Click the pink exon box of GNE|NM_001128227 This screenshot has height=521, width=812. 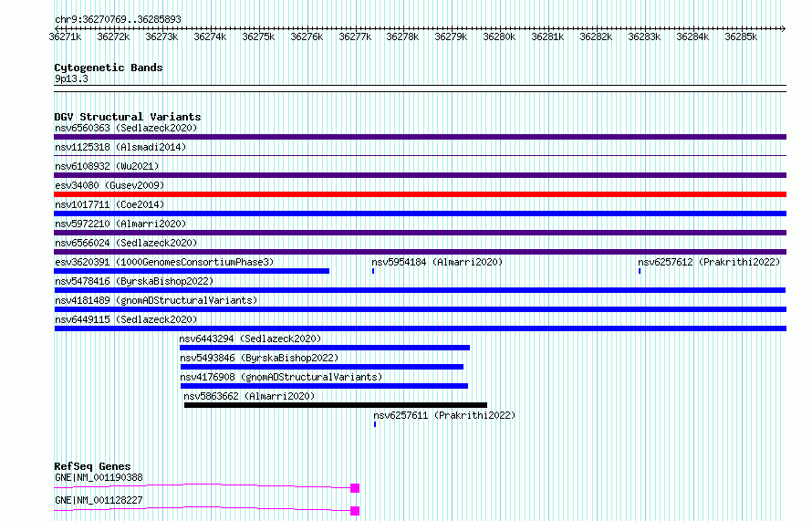(355, 511)
